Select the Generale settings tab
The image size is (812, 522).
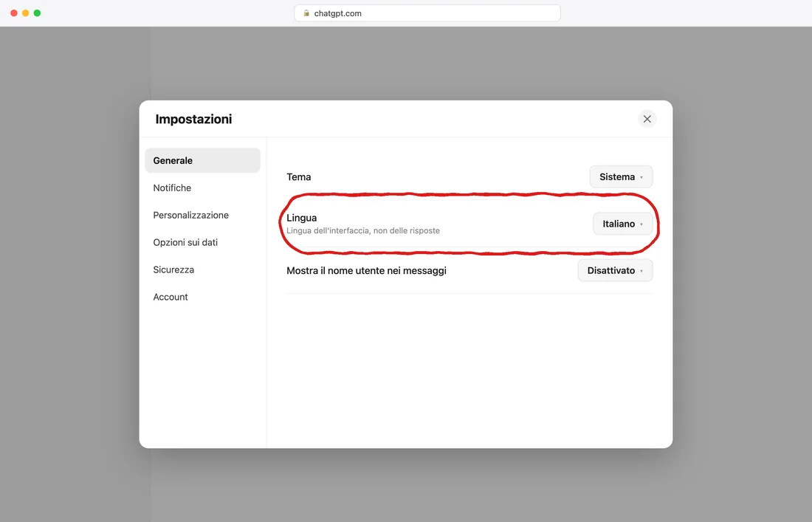pos(202,160)
